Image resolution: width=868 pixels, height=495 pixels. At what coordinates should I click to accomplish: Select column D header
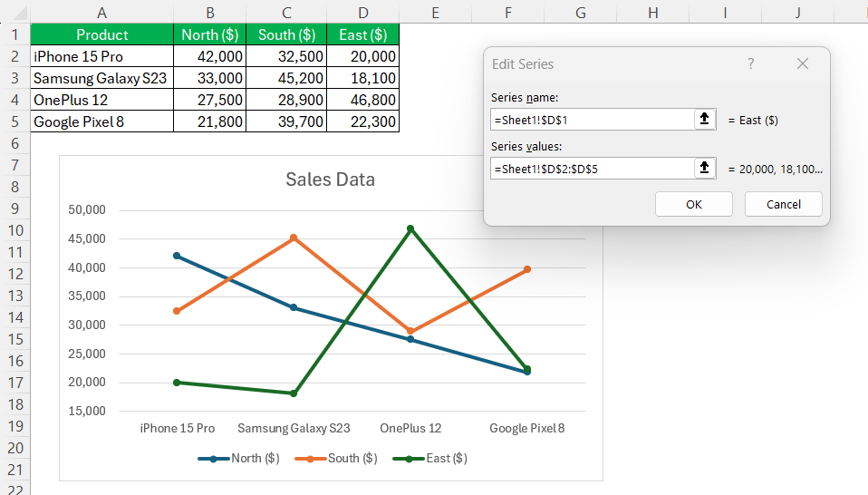coord(362,12)
